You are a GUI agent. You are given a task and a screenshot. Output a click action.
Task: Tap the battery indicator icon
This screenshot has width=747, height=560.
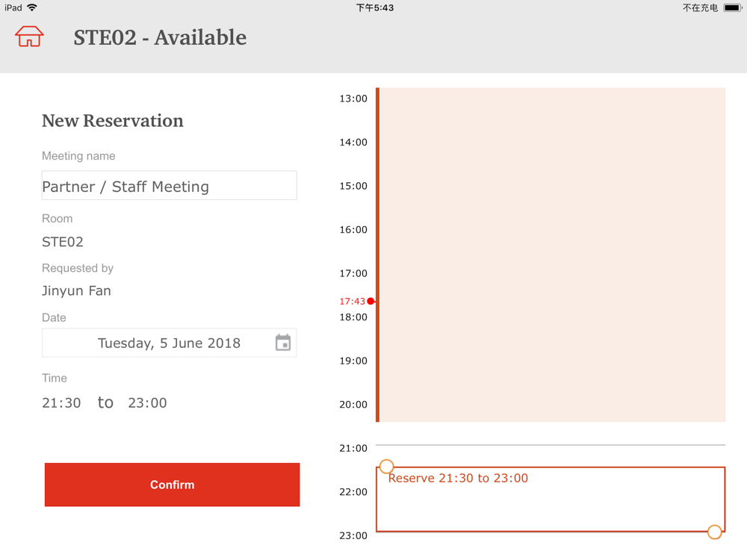[x=733, y=7]
